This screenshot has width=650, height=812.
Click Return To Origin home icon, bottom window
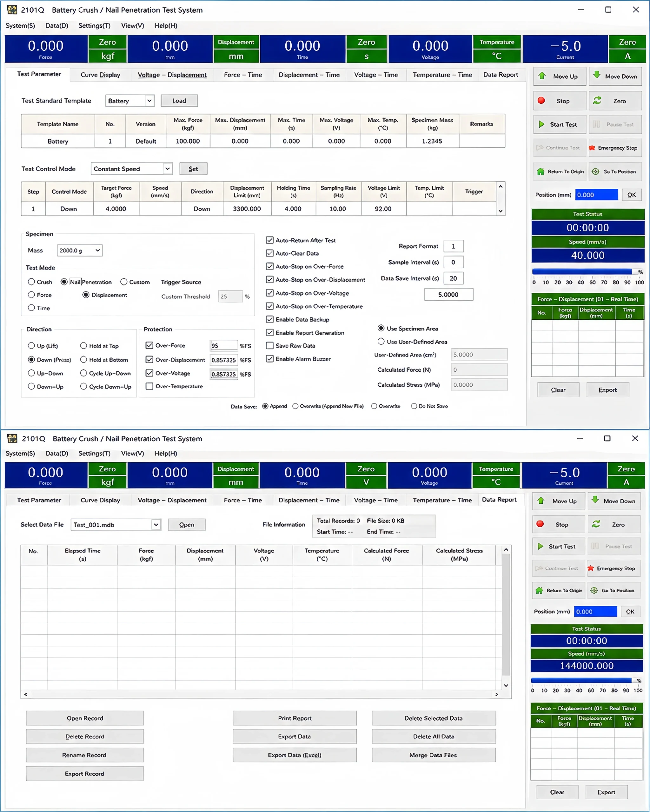pyautogui.click(x=539, y=590)
